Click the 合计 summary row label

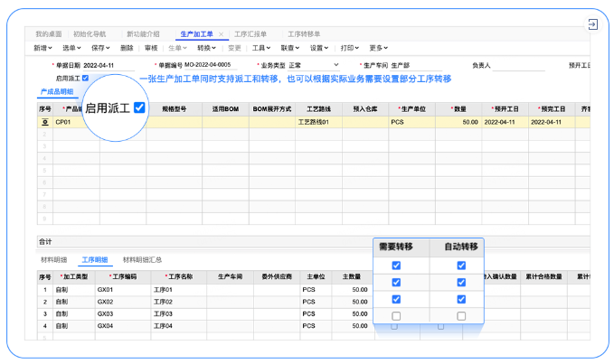45,242
